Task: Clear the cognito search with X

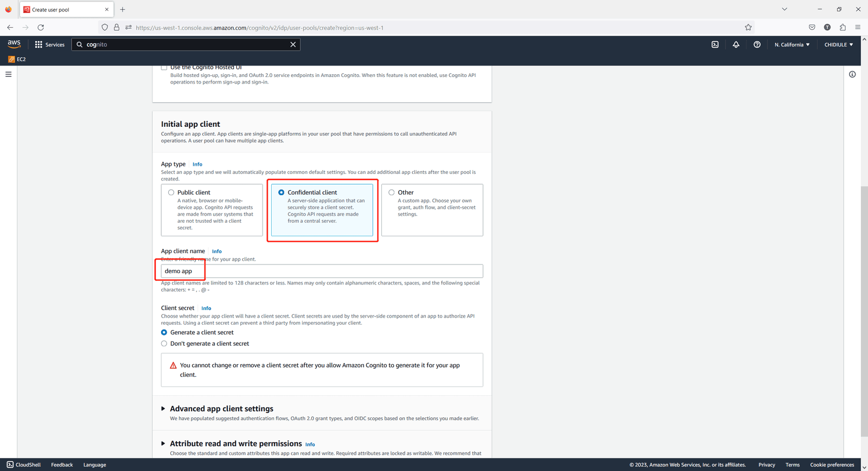Action: (293, 44)
